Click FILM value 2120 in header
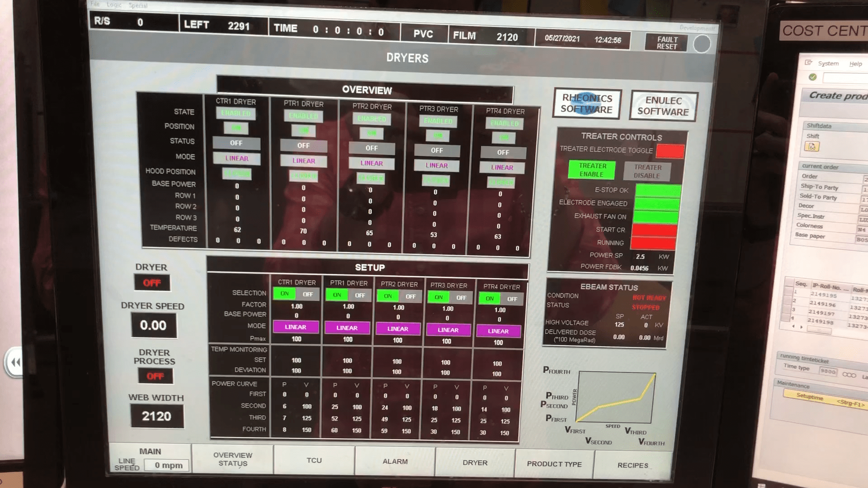Image resolution: width=868 pixels, height=488 pixels. 507,37
